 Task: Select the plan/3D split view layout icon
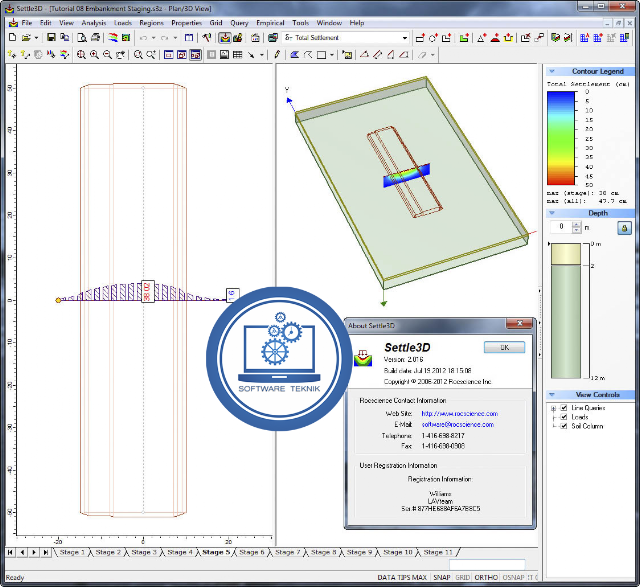click(196, 54)
